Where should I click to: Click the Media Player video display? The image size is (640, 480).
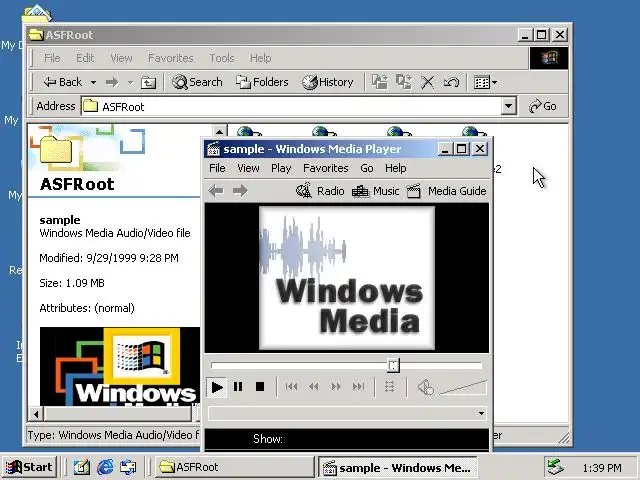click(x=347, y=278)
